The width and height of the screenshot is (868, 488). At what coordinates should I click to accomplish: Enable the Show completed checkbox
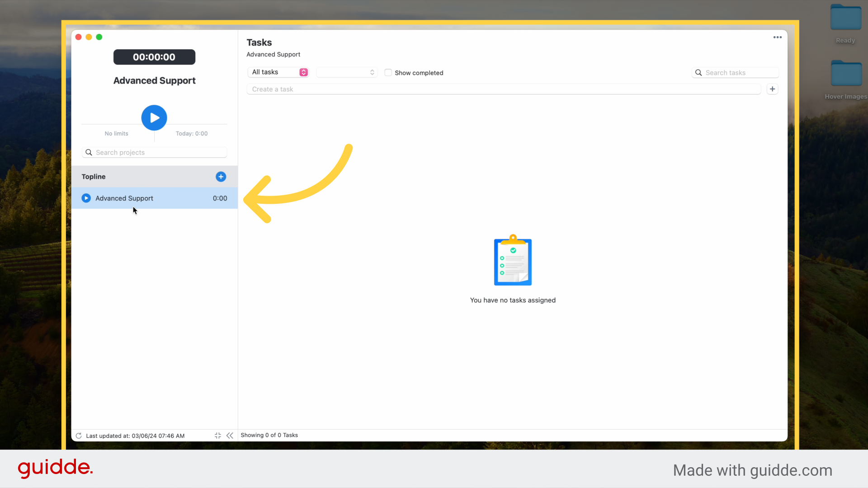click(x=388, y=73)
